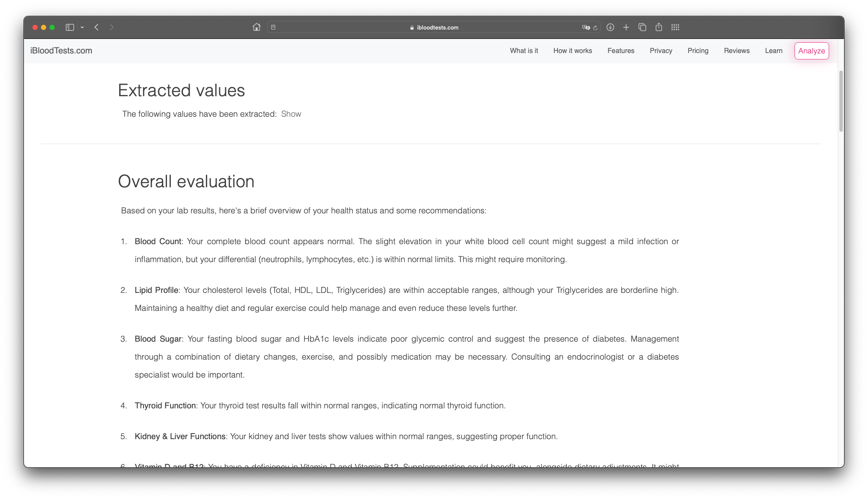Toggle the Privacy navigation item
The width and height of the screenshot is (868, 499).
pos(660,50)
